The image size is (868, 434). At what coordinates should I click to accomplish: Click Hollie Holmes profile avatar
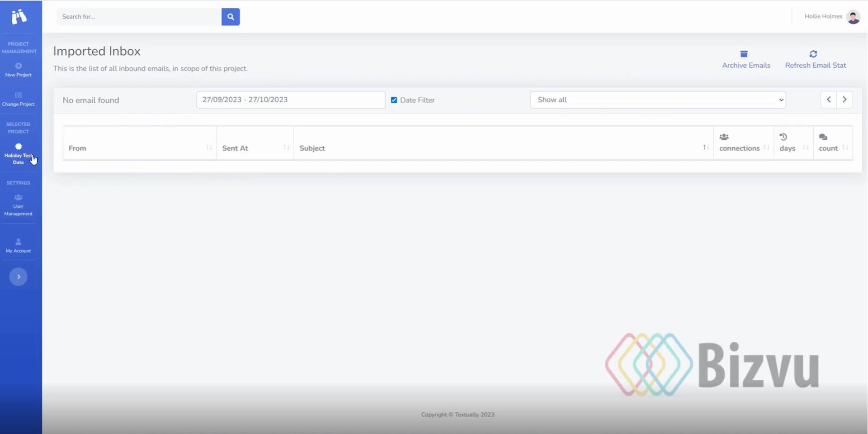[x=853, y=17]
